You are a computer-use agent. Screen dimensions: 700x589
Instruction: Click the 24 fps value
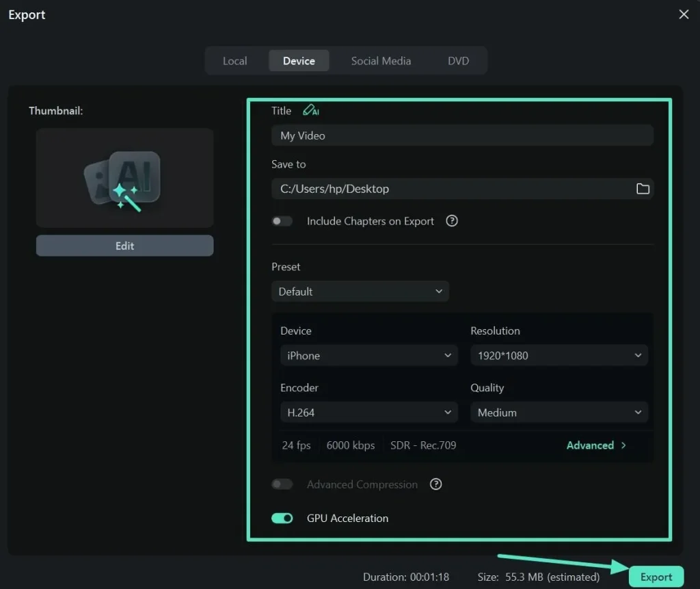[296, 445]
